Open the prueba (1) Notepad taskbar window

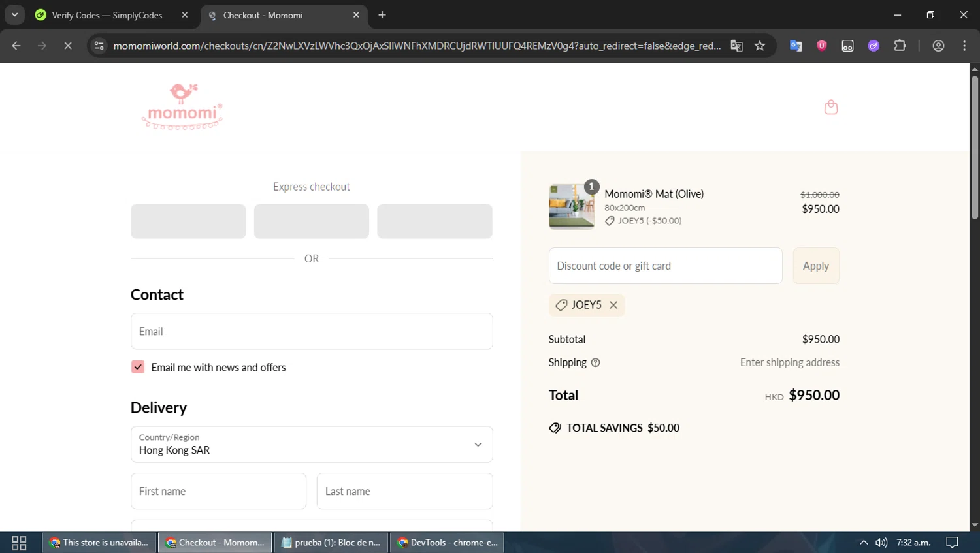331,543
